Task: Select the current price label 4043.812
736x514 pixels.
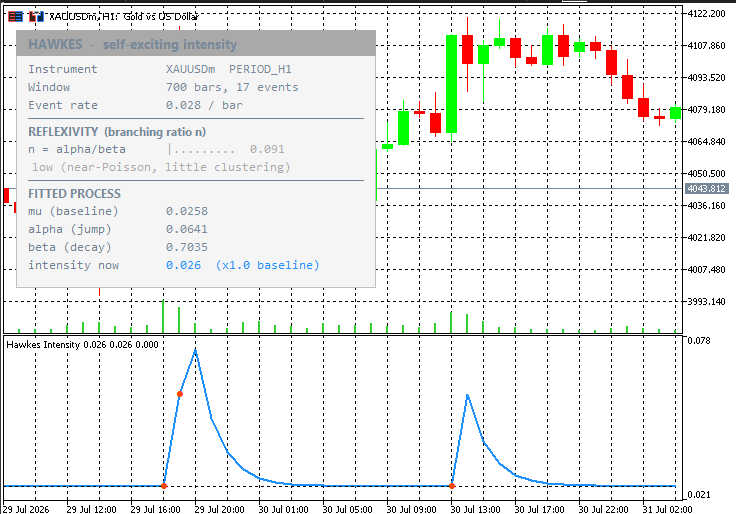Action: coord(707,189)
